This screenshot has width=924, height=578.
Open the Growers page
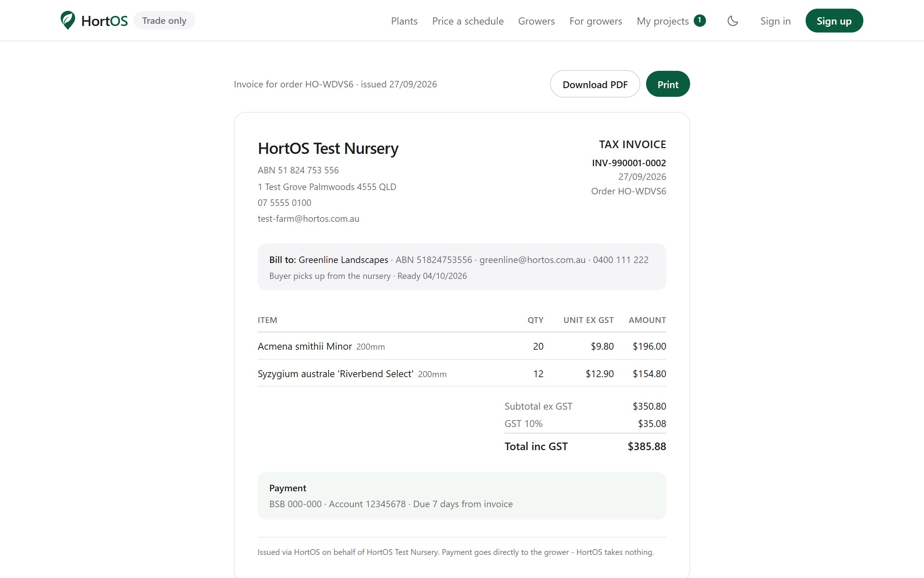coord(536,21)
